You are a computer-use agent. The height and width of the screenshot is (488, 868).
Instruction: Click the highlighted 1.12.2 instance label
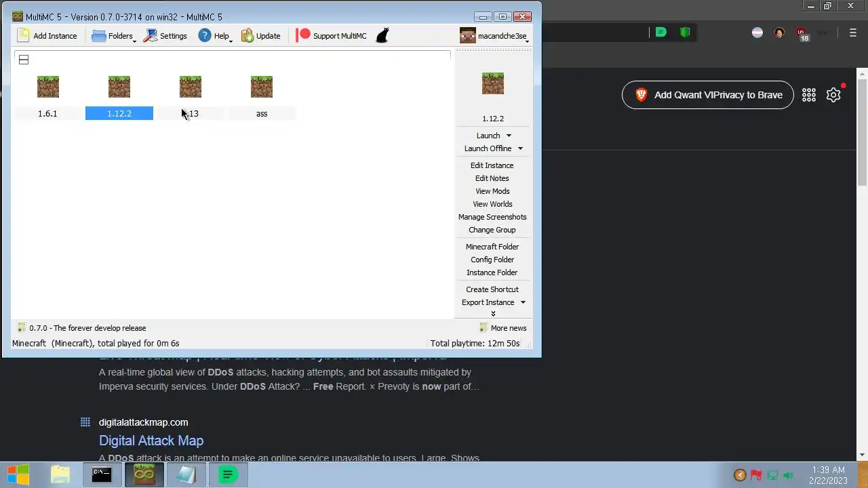click(x=119, y=114)
